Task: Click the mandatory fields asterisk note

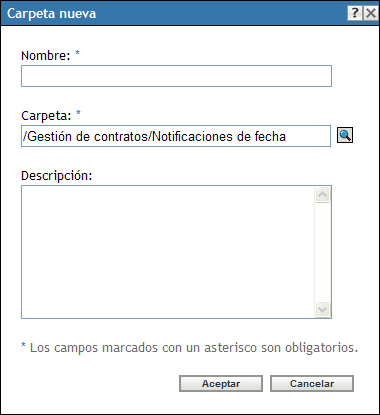Action: [190, 348]
